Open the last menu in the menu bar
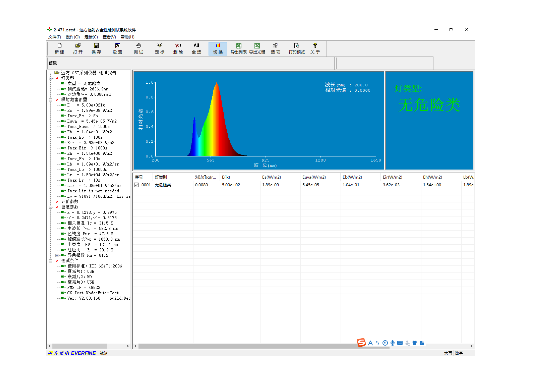This screenshot has height=380, width=540. click(x=127, y=37)
